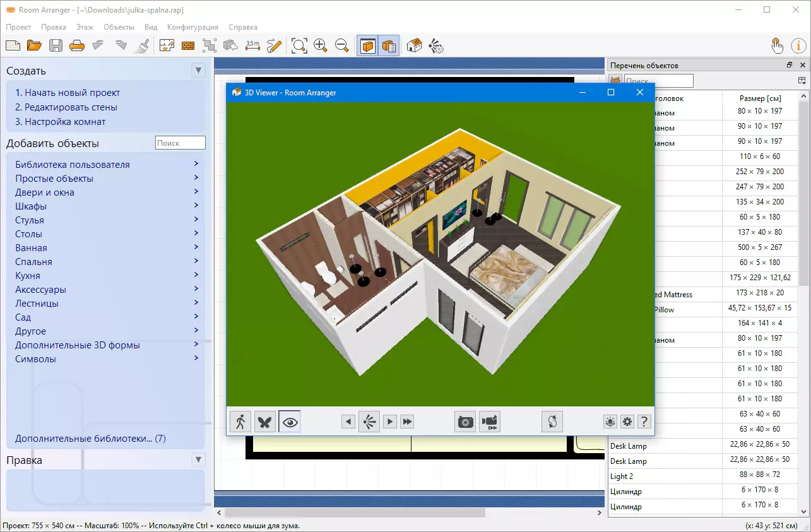Image resolution: width=811 pixels, height=532 pixels.
Task: Click '2. Редактировать стены' link
Action: click(x=66, y=107)
